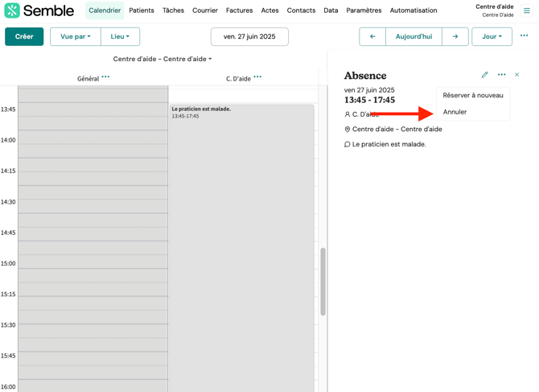Click the pencil edit icon in Absence panel
Image resolution: width=539 pixels, height=392 pixels.
point(484,75)
